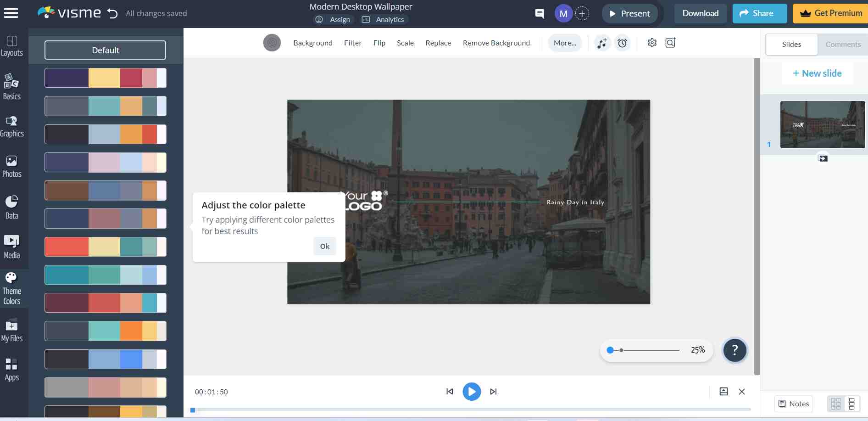Expand the hamburger main menu
Image resolution: width=868 pixels, height=421 pixels.
(12, 12)
